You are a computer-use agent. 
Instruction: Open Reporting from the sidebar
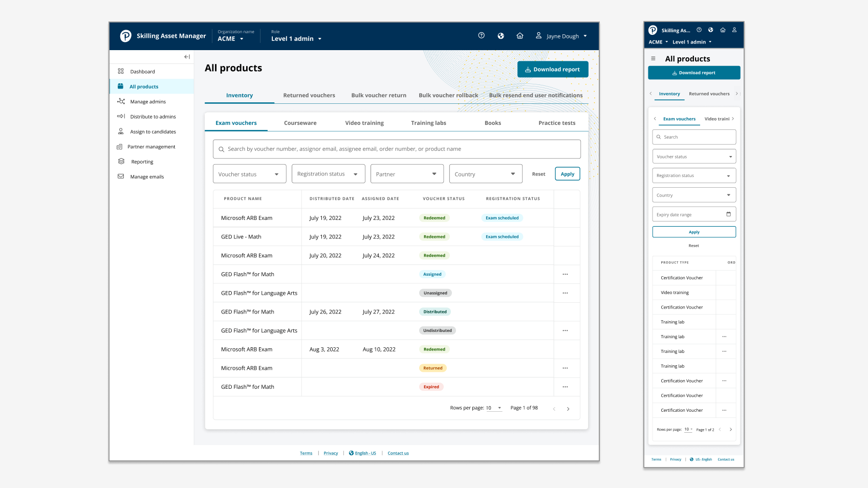pos(142,162)
